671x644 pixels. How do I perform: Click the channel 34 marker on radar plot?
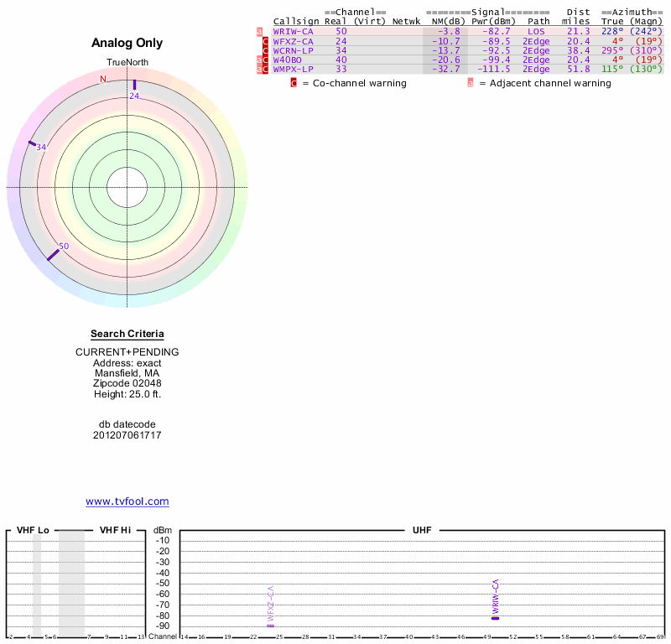[32, 143]
